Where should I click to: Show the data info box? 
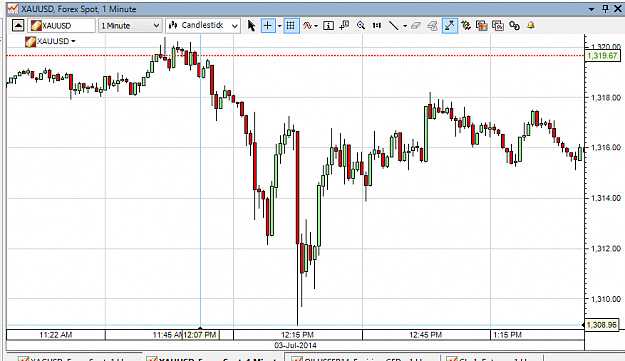point(328,26)
